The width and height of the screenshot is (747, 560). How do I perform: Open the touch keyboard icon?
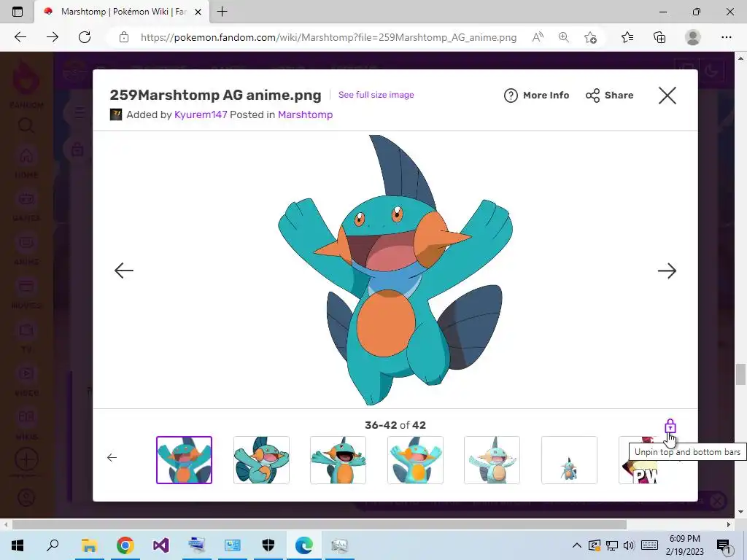pyautogui.click(x=649, y=545)
